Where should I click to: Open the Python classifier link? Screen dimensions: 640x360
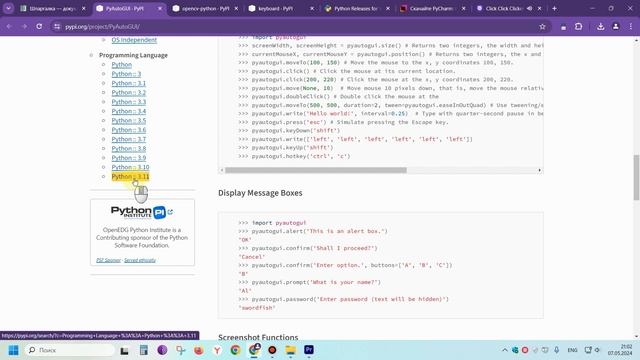[122, 64]
